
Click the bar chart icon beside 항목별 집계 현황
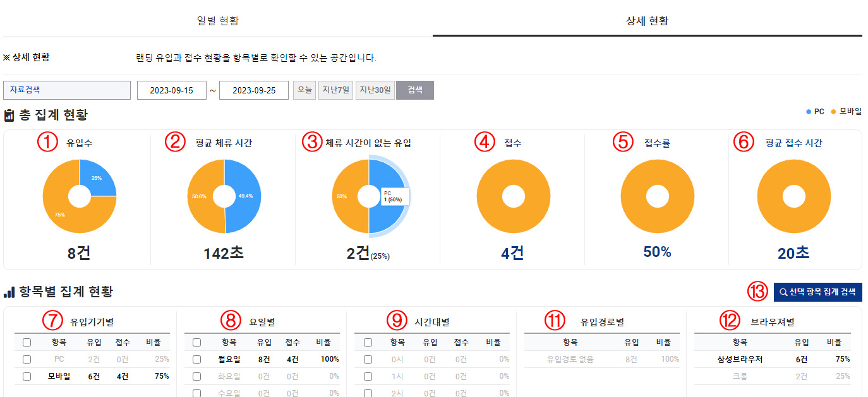[9, 292]
